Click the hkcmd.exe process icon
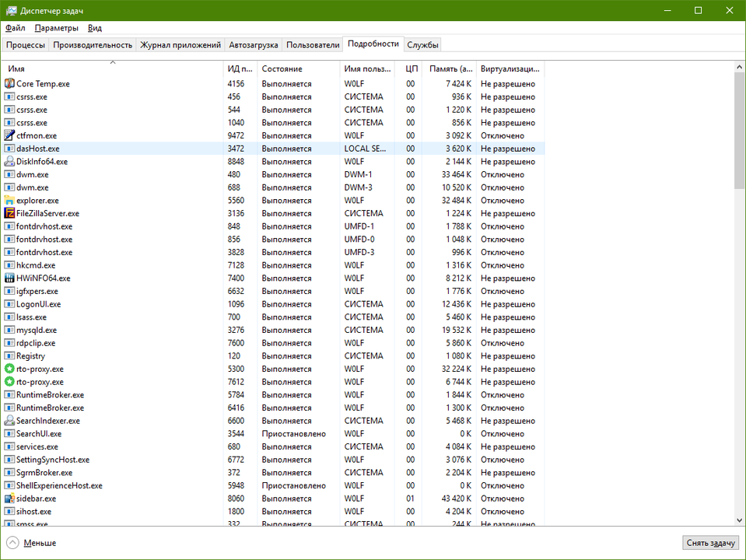Screen dimensions: 746x560 coord(9,265)
